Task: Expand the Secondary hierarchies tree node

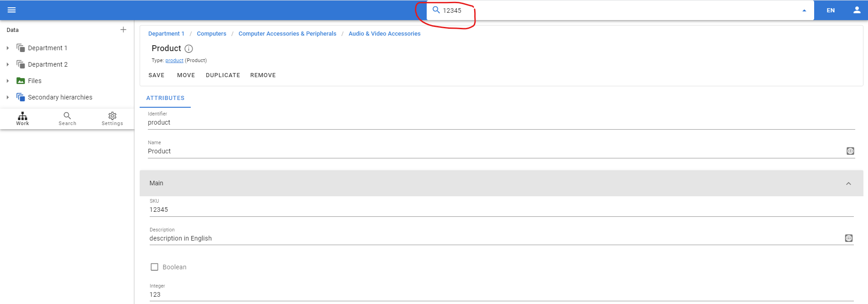Action: pyautogui.click(x=8, y=97)
